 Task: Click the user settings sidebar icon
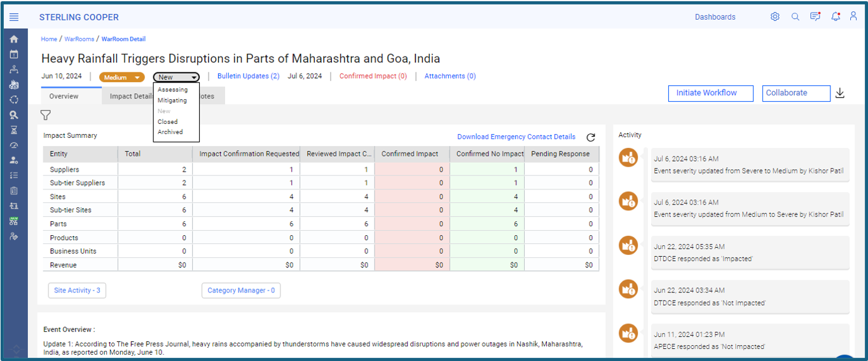click(x=14, y=160)
